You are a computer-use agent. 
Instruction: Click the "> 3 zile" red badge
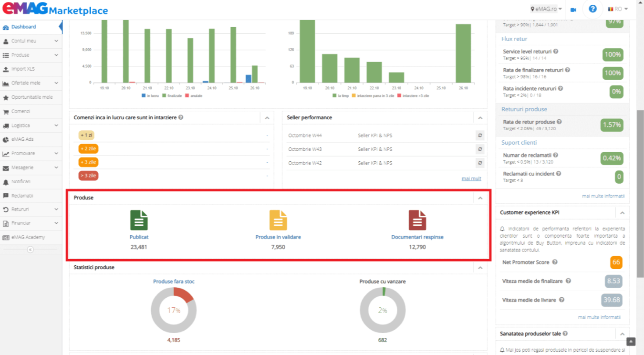tap(88, 176)
